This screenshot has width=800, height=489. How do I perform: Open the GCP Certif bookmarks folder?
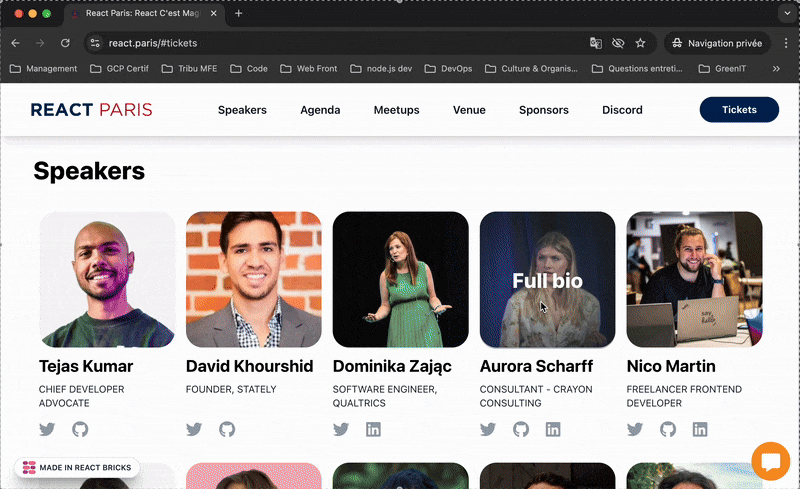(x=119, y=68)
